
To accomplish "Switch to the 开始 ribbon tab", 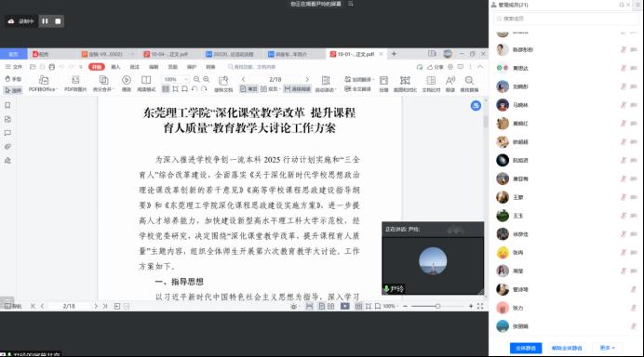I will (x=97, y=67).
